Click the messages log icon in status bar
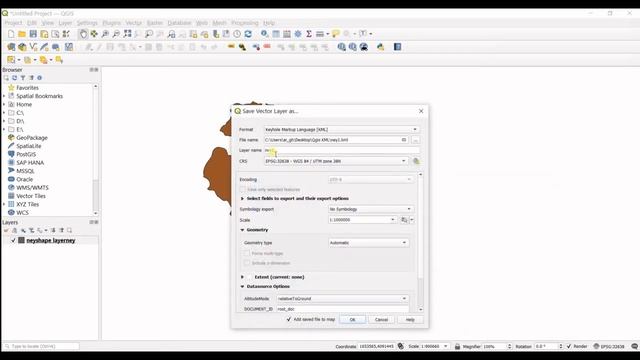Viewport: 640px width, 360px height. click(634, 346)
